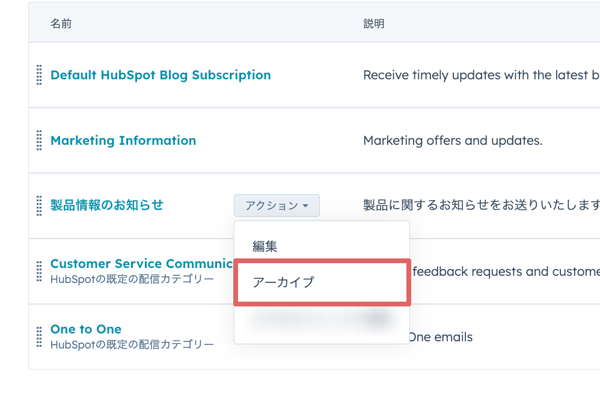Screen dimensions: 600x405
Task: Click the 説明 column header
Action: click(x=373, y=23)
